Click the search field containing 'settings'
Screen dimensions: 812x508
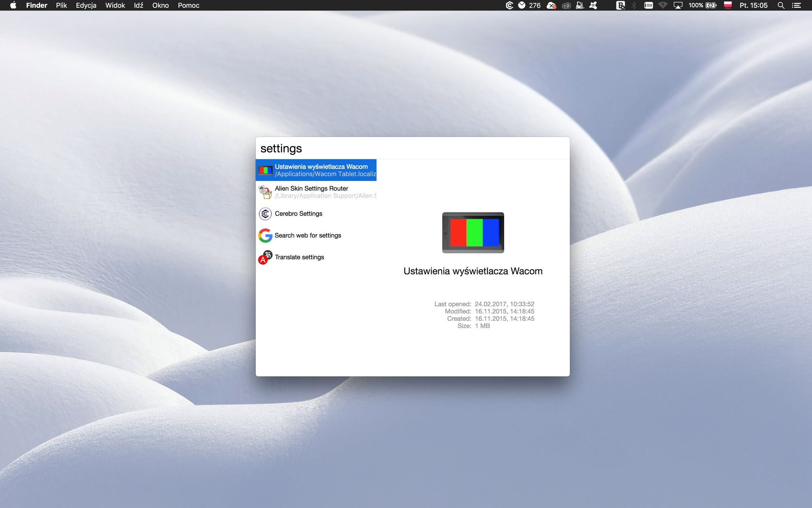pos(412,148)
